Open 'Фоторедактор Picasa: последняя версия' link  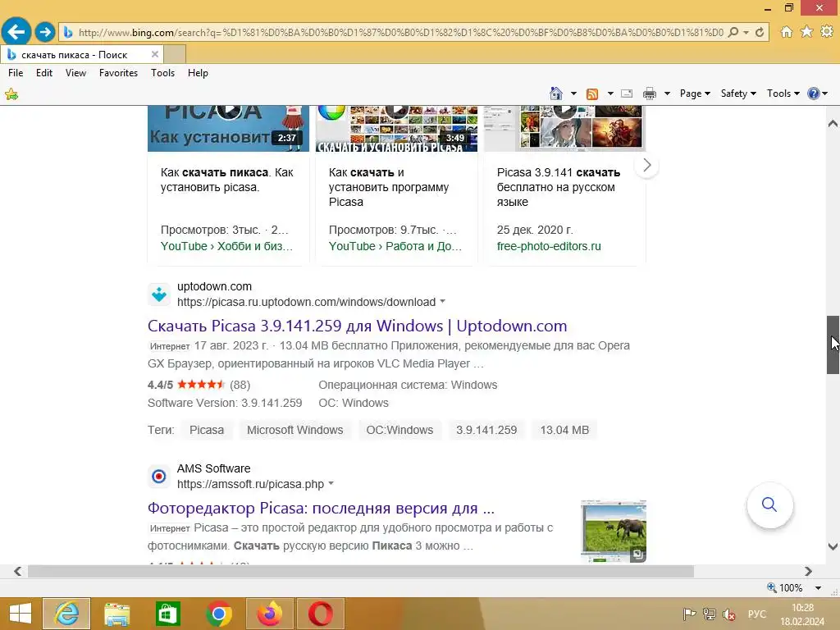coord(321,508)
